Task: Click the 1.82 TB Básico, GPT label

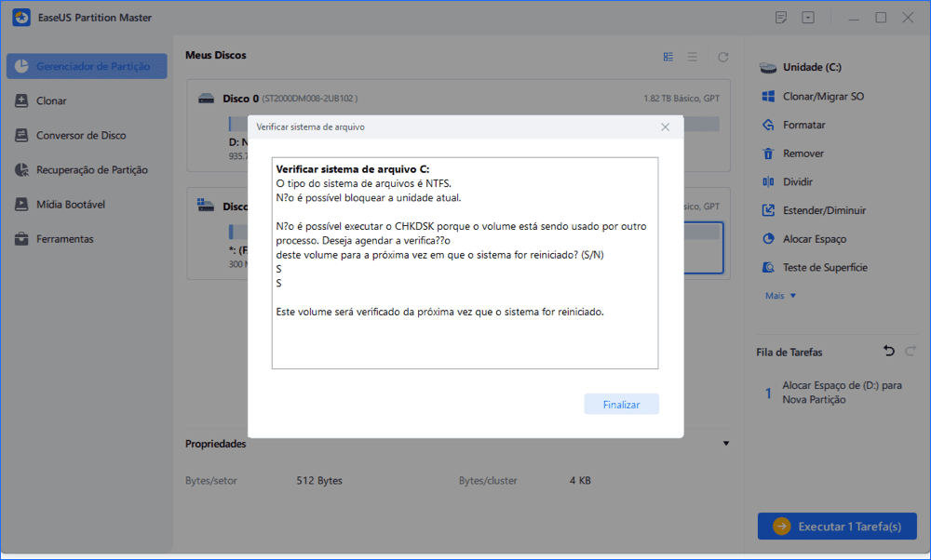Action: tap(681, 99)
